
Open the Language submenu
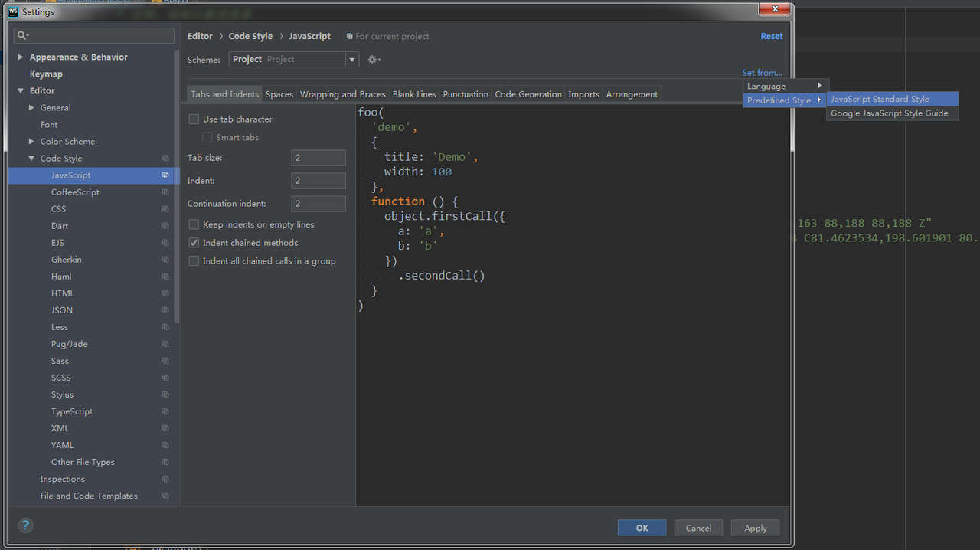pos(786,86)
